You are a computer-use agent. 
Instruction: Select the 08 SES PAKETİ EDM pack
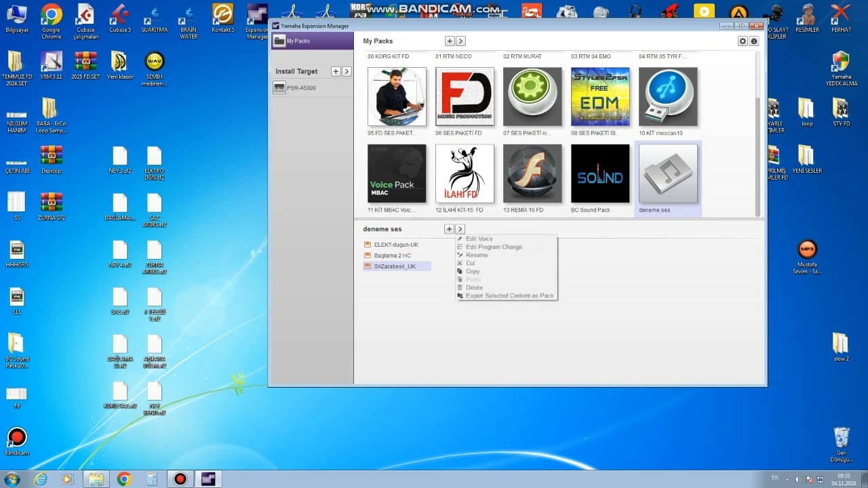tap(600, 96)
